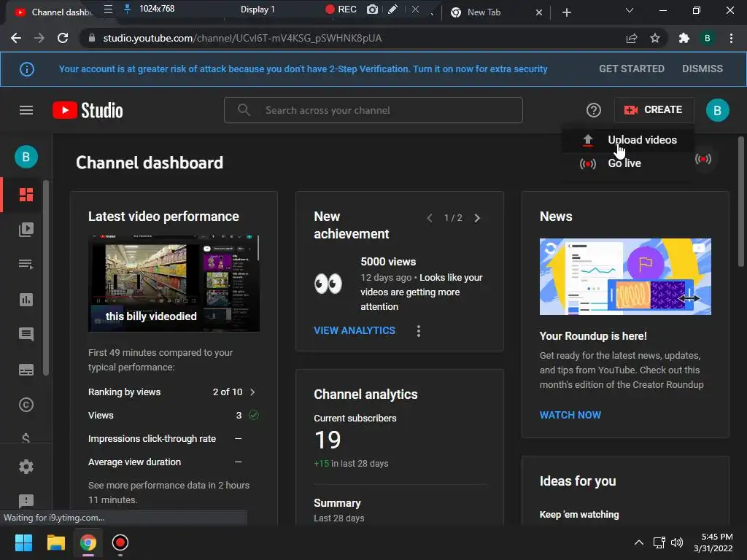Click the share page icon in address bar
The width and height of the screenshot is (747, 560).
click(632, 38)
